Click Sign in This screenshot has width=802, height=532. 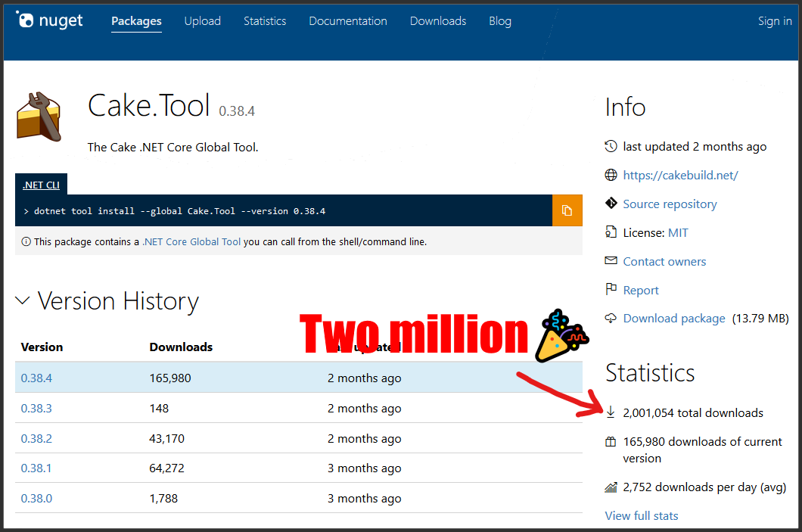pyautogui.click(x=774, y=21)
